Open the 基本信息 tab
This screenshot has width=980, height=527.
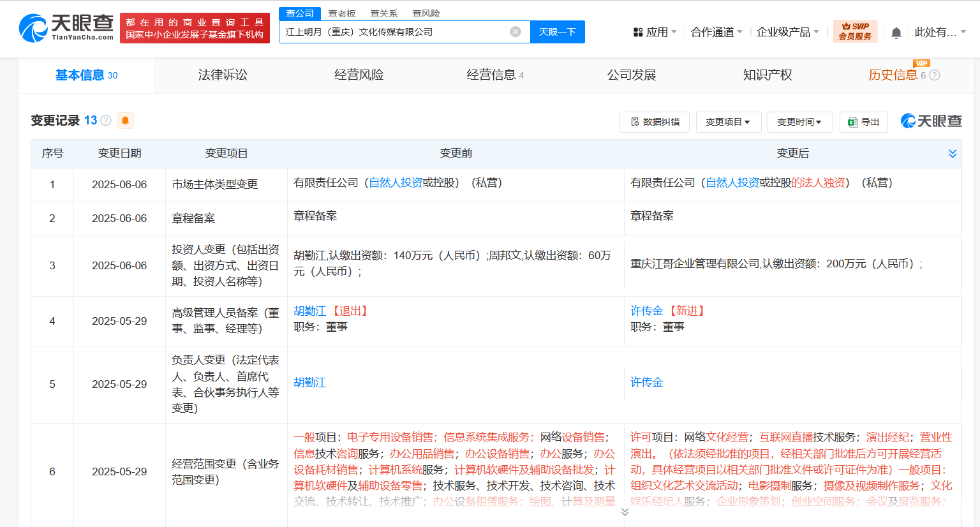[x=86, y=75]
